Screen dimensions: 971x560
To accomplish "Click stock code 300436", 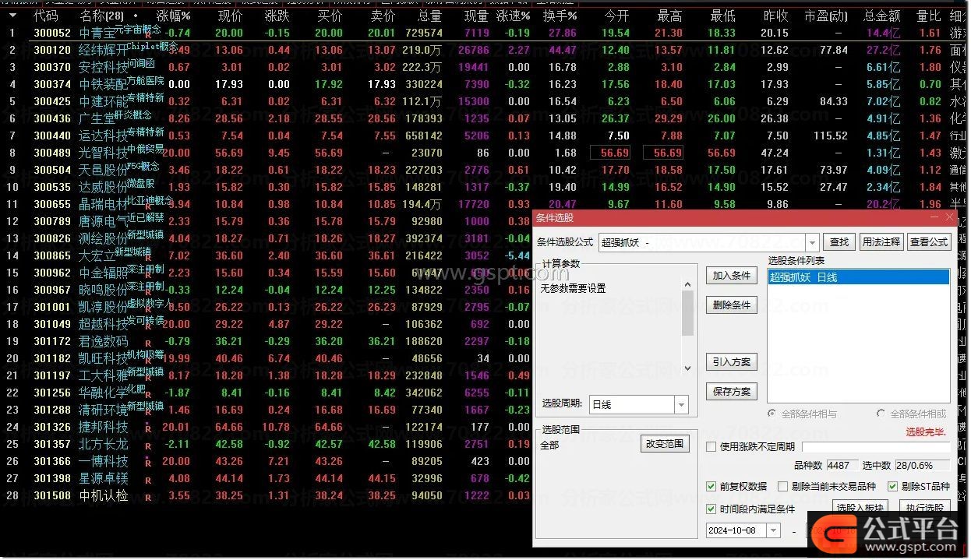I will pyautogui.click(x=52, y=118).
